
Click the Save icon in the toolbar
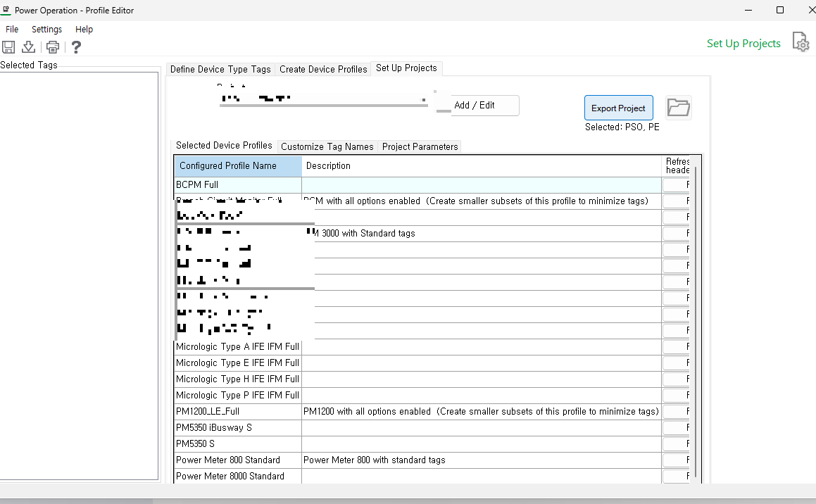click(8, 47)
